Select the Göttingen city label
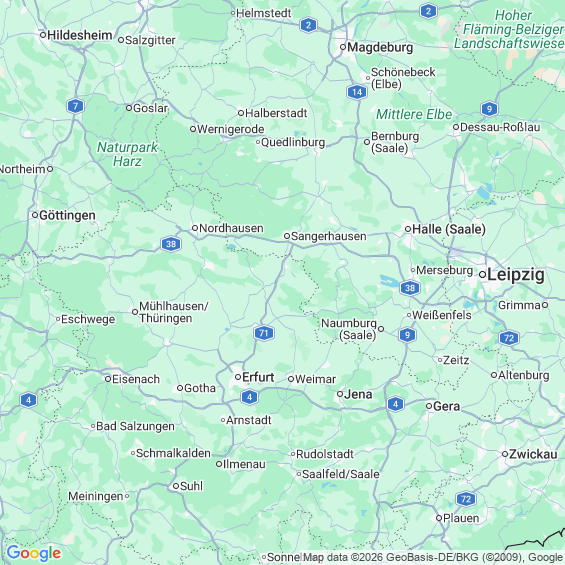565x565 pixels. pyautogui.click(x=67, y=215)
